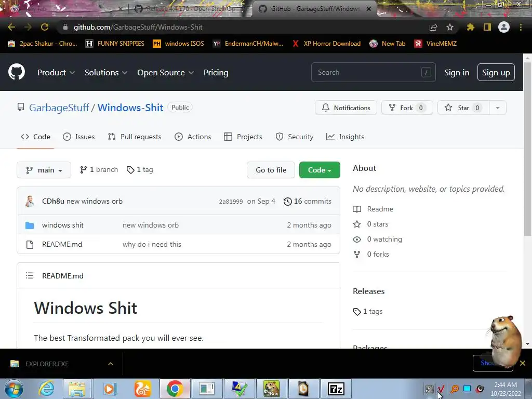532x399 pixels.
Task: Open the share page icon in address bar
Action: [x=433, y=27]
